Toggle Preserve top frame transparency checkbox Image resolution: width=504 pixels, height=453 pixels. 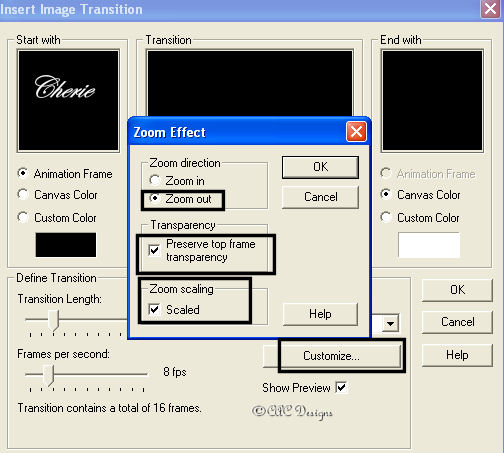(x=154, y=250)
